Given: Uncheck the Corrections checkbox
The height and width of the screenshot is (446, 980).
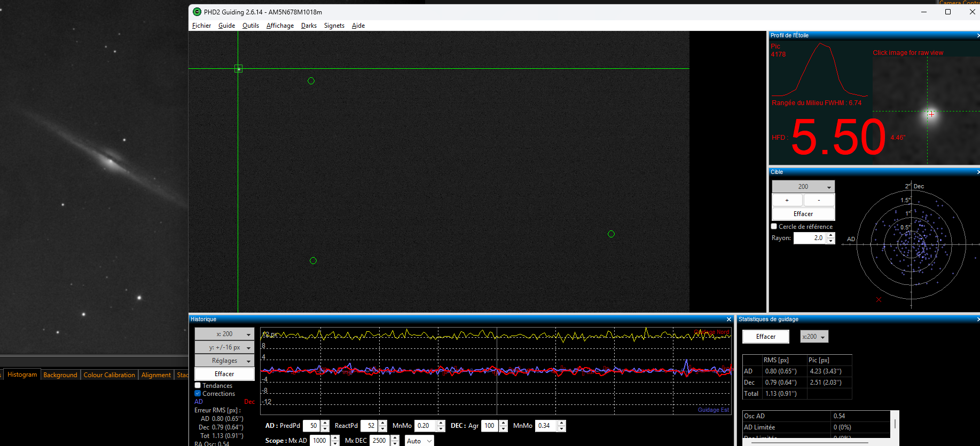Looking at the screenshot, I should tap(198, 394).
